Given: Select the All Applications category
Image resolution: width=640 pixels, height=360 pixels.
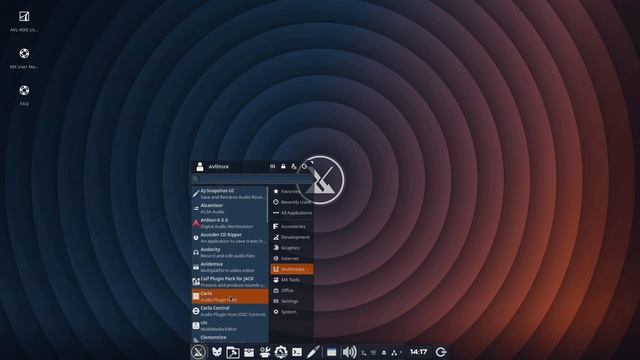Looking at the screenshot, I should pyautogui.click(x=292, y=213).
